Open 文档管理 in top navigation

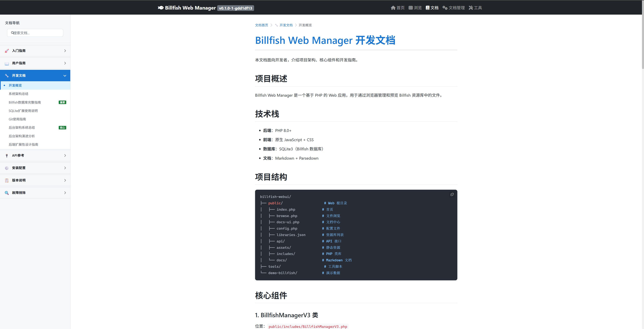coord(453,8)
